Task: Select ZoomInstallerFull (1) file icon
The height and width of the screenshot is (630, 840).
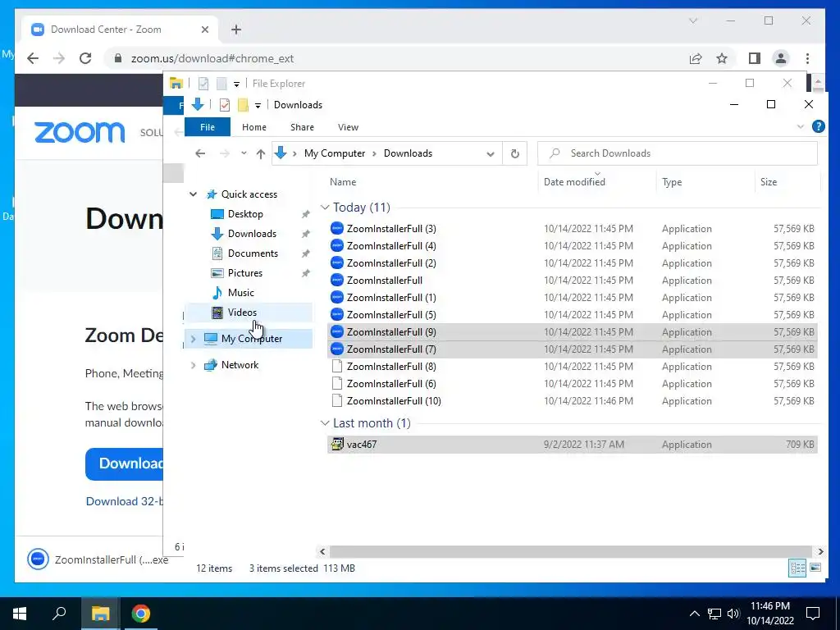Action: (337, 297)
